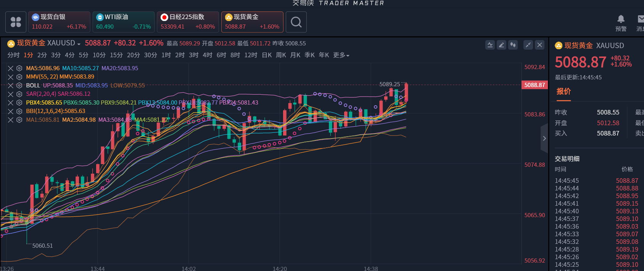Expand the 现货黄金 XAUUSD symbol dropdown
The width and height of the screenshot is (644, 271).
click(x=79, y=44)
